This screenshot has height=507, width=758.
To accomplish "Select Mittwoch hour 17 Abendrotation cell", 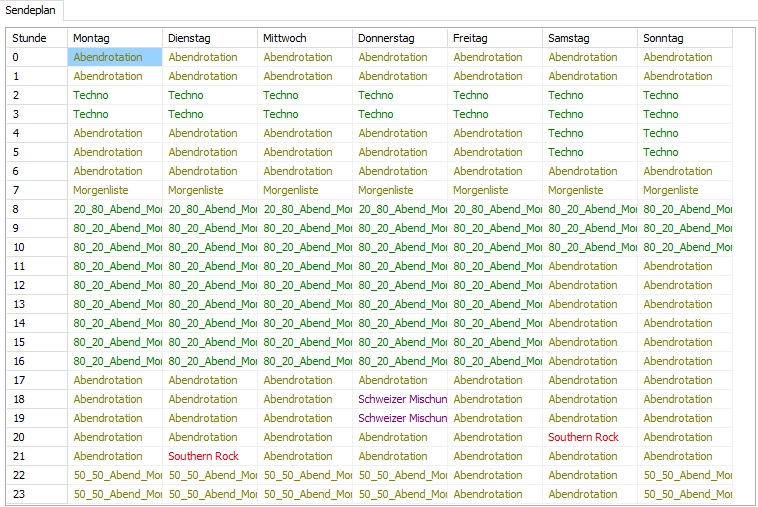I will [x=304, y=380].
